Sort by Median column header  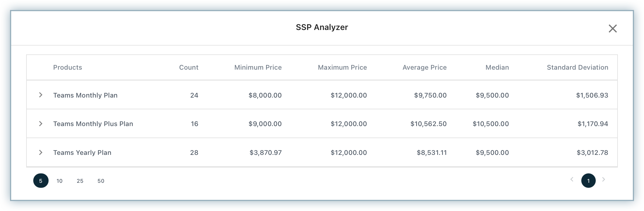[x=497, y=67]
